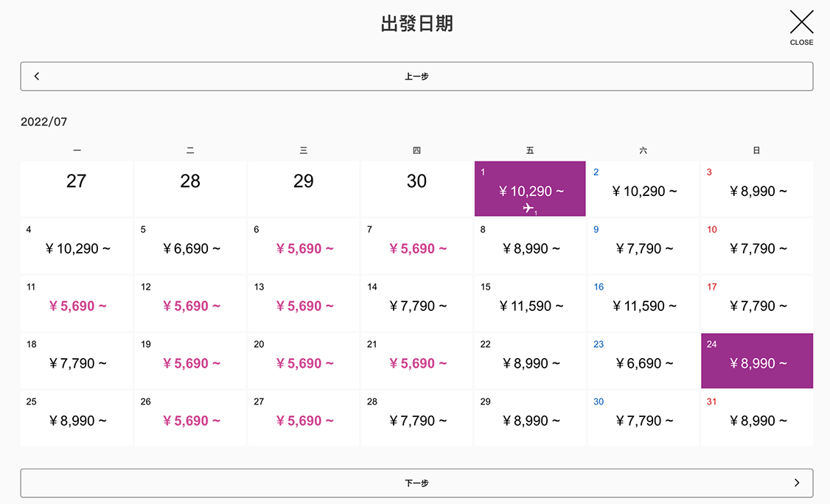Select July 6 at ¥5,690
830x504 pixels.
click(304, 246)
